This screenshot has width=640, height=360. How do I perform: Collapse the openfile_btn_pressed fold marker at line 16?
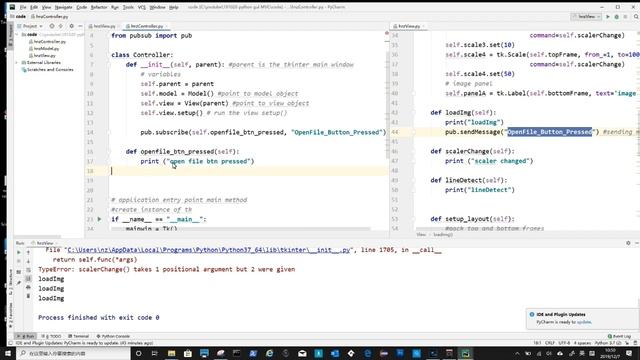coord(109,151)
